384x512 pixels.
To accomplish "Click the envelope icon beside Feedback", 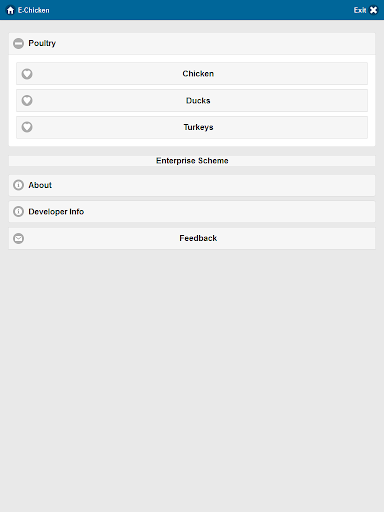I will pyautogui.click(x=18, y=238).
